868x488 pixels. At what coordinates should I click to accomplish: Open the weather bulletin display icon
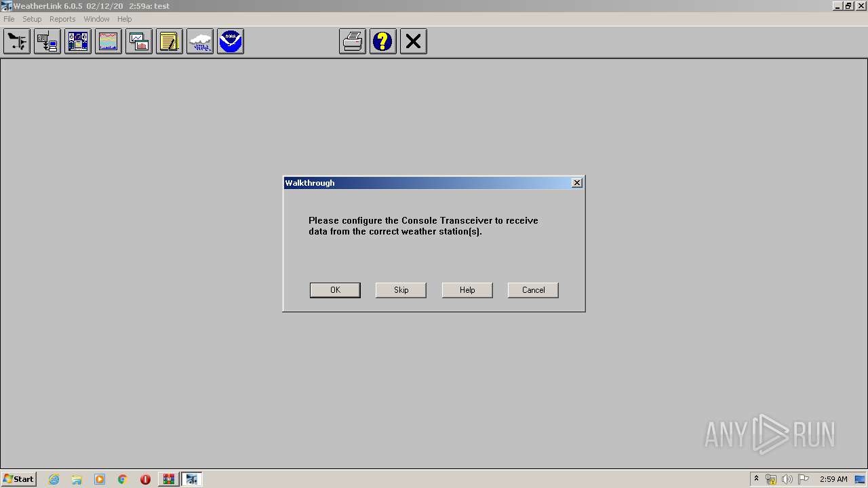[78, 41]
